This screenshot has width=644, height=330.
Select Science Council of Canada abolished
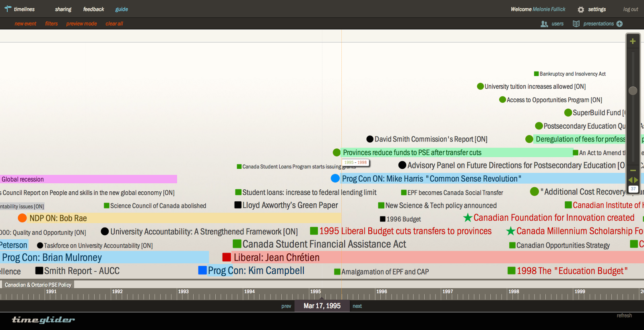[158, 206]
